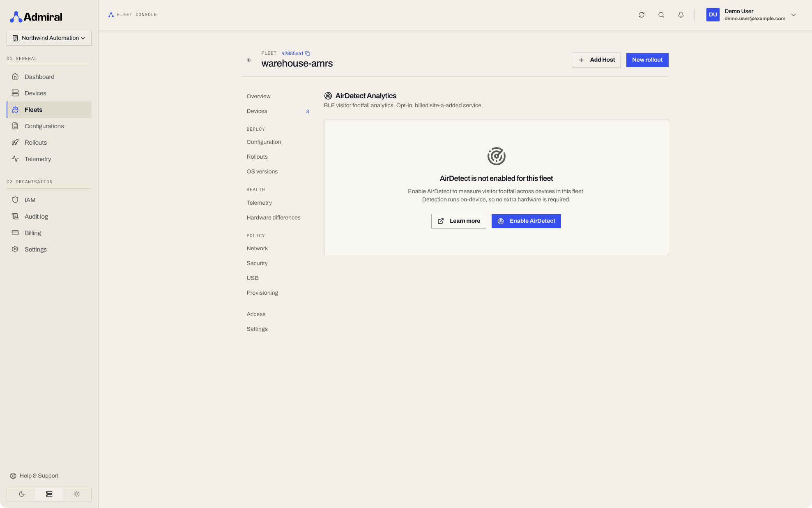Open search via the magnifier icon
Viewport: 812px width, 508px height.
coord(661,15)
